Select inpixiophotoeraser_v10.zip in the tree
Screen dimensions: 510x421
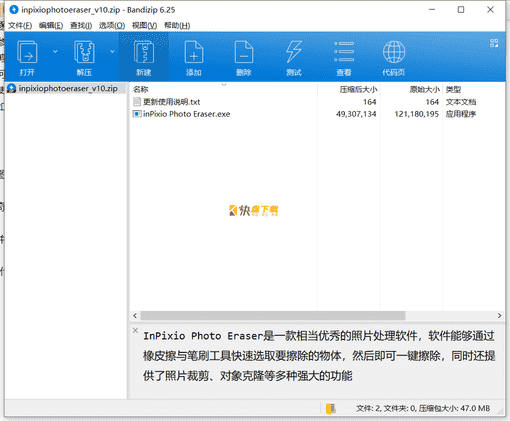tap(68, 88)
